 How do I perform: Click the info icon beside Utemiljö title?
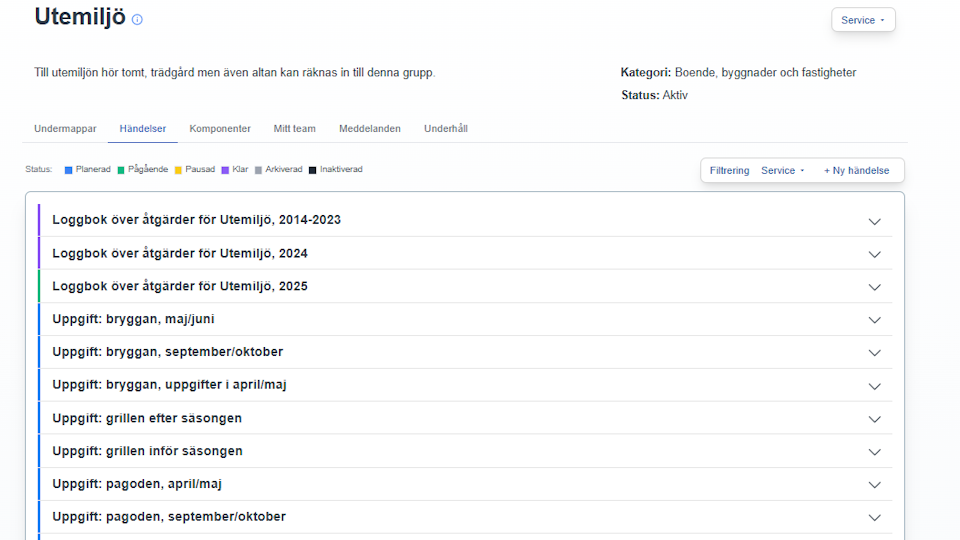(137, 20)
